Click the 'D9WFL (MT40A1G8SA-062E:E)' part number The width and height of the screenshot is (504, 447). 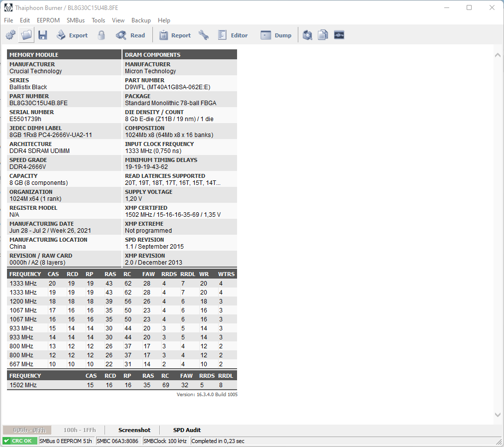click(167, 87)
